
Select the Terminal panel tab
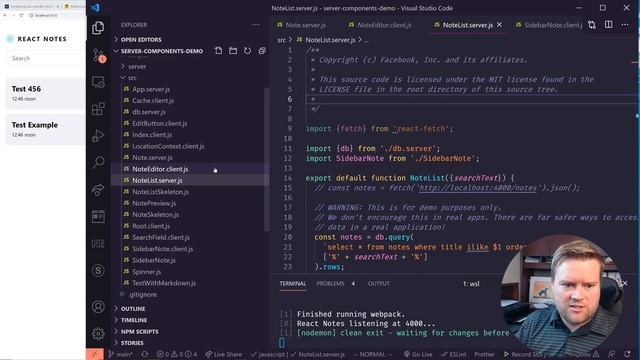pos(293,284)
